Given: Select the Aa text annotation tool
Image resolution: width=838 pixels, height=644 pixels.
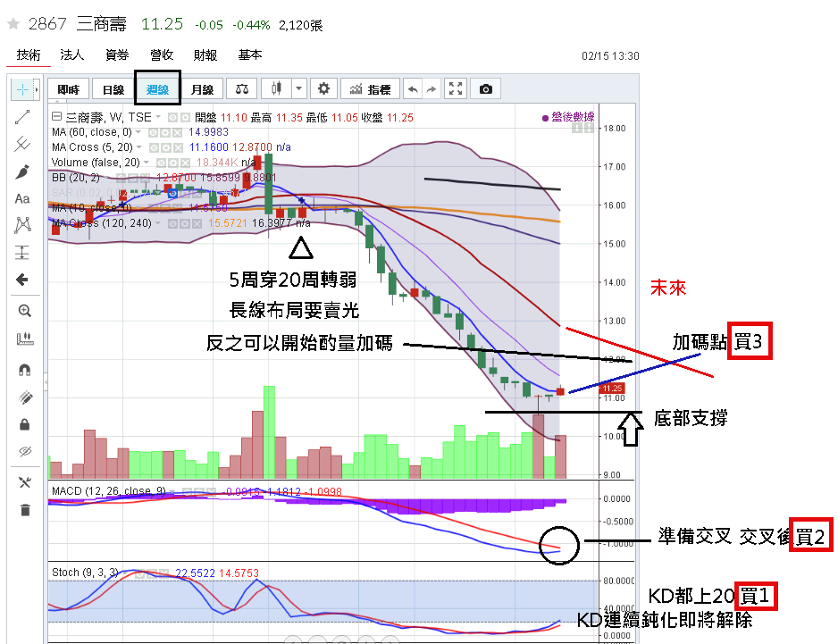Looking at the screenshot, I should [22, 199].
